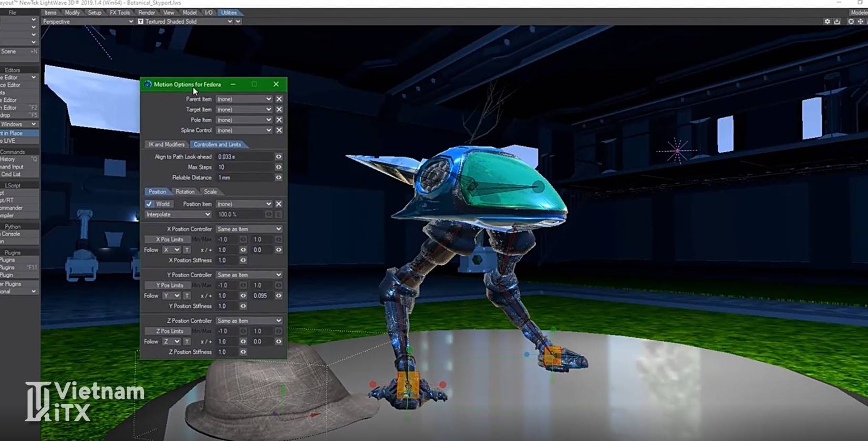Open the Z Follow axis dropdown
This screenshot has height=441, width=868.
click(x=171, y=341)
